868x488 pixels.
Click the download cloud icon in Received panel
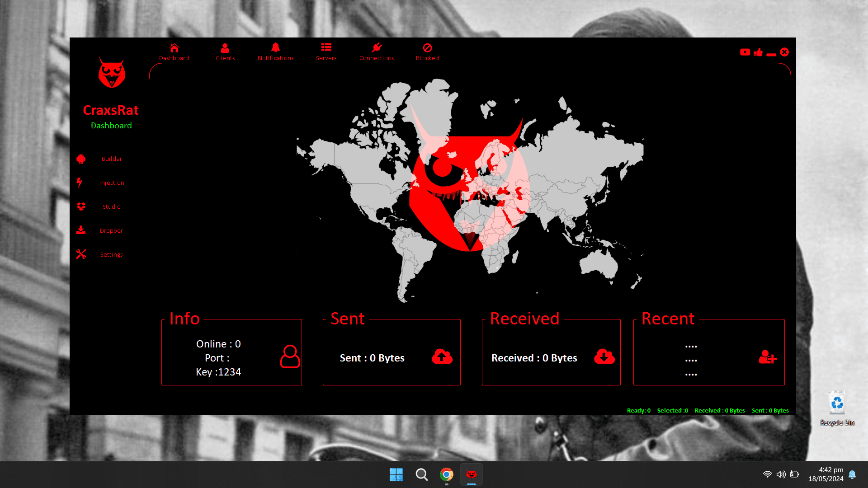click(x=604, y=357)
